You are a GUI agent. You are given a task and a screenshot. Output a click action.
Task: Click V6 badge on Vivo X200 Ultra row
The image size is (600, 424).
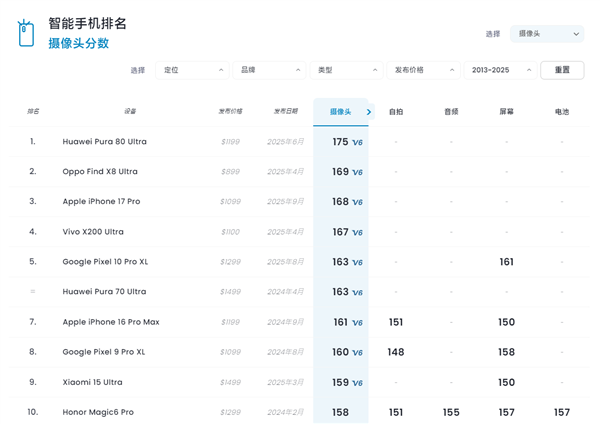point(357,233)
